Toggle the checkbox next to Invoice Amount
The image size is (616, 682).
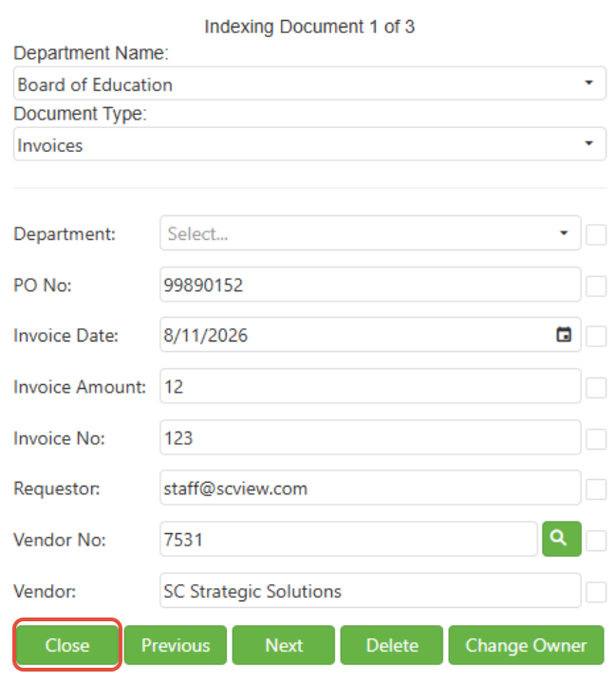tap(596, 388)
